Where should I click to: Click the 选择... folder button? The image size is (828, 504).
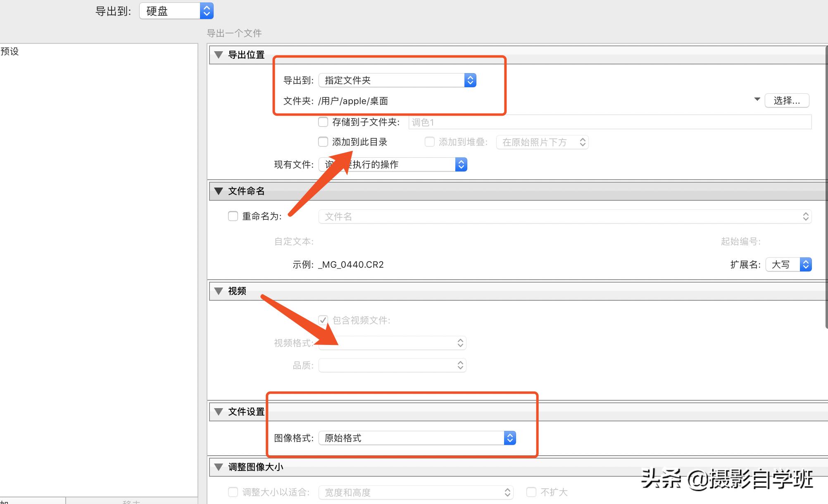pyautogui.click(x=786, y=100)
